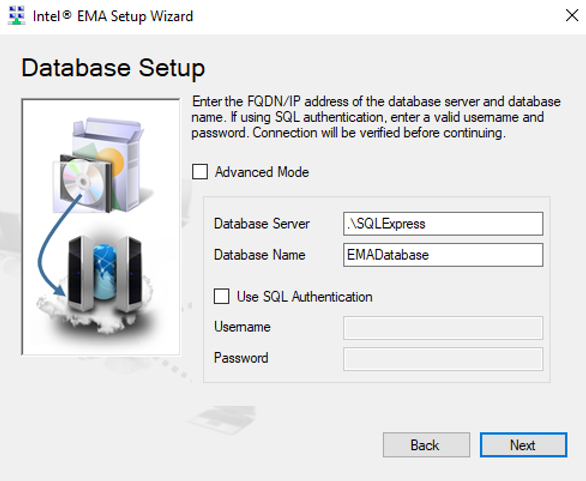Click the Database Name label
586x481 pixels.
click(259, 255)
